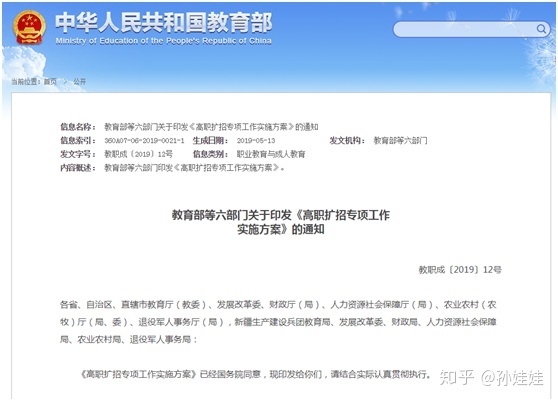Click the 信息类别 value 职业教育与成人教育

271,154
